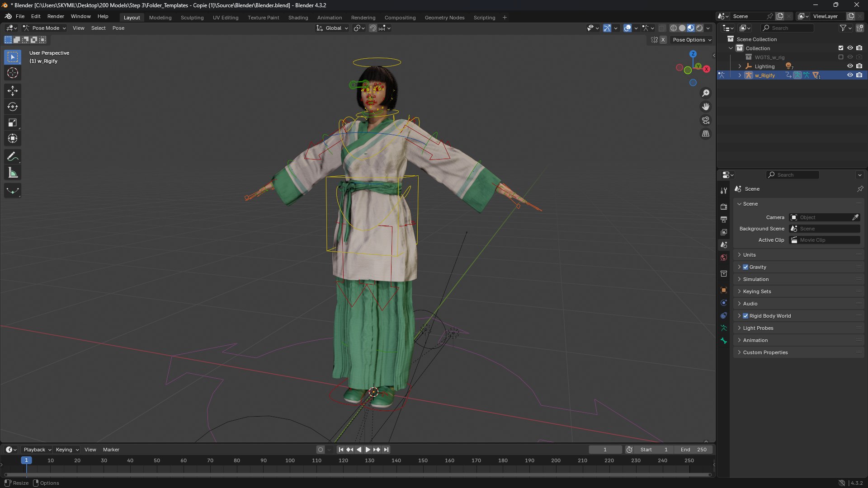Open the World properties tab

point(724,258)
